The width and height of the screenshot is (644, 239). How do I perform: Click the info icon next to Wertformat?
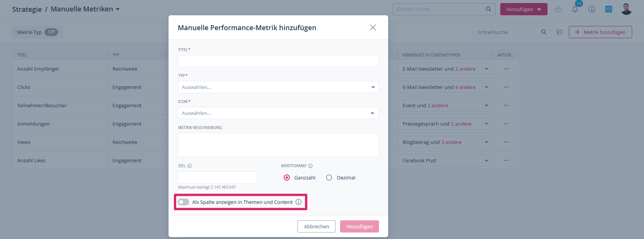pyautogui.click(x=310, y=166)
